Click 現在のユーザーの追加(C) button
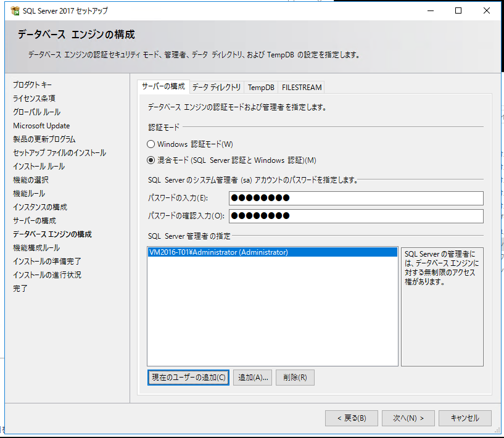 tap(188, 378)
